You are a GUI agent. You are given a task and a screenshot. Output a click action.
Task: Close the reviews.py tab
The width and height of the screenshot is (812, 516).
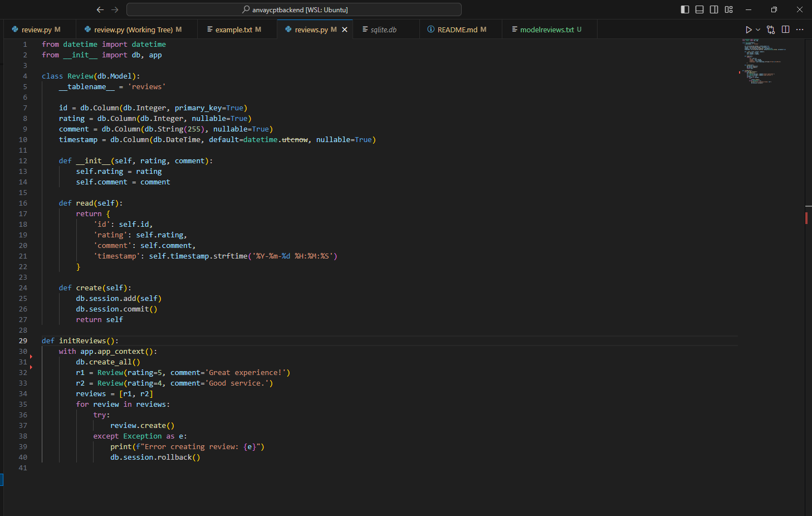click(x=345, y=30)
